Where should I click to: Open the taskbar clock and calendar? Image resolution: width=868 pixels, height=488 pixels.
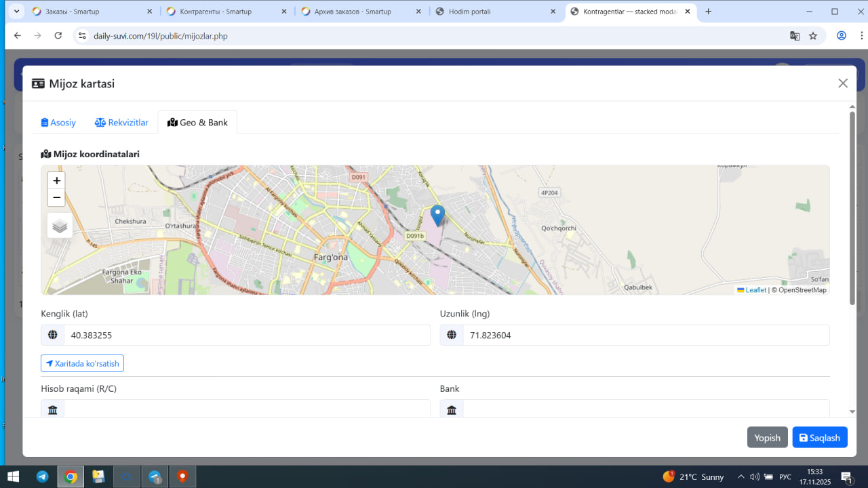(x=814, y=476)
